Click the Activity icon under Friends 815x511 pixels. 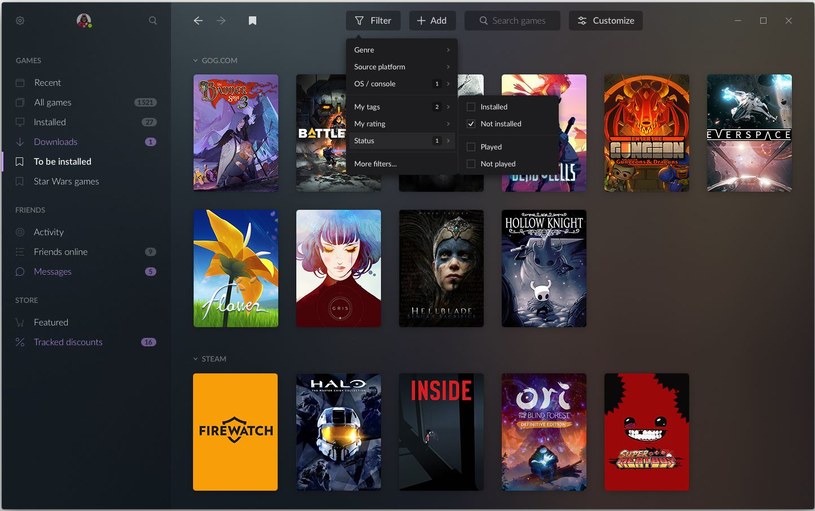(x=20, y=232)
